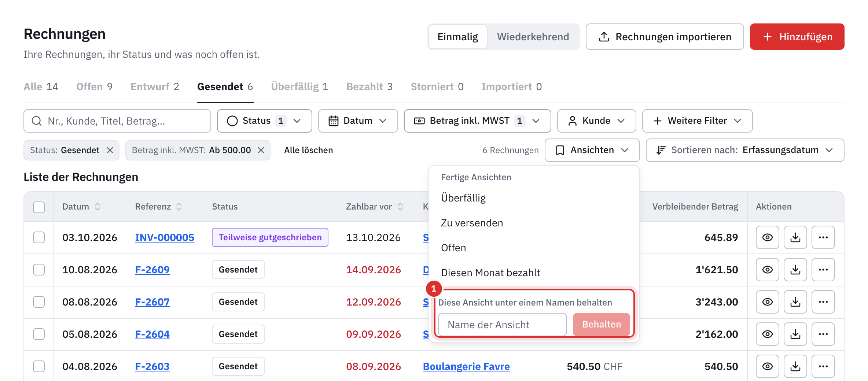Select checkbox for invoice F-2607

(39, 302)
